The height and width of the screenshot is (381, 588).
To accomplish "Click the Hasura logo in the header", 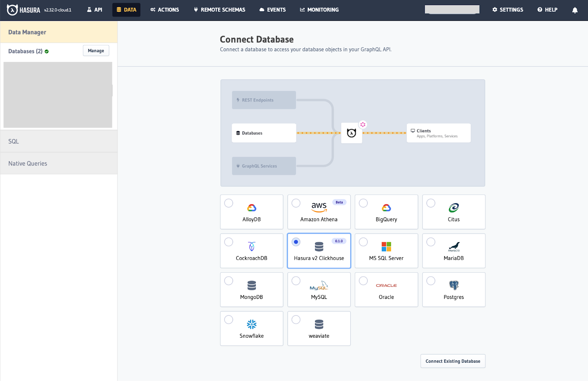I will click(x=24, y=10).
